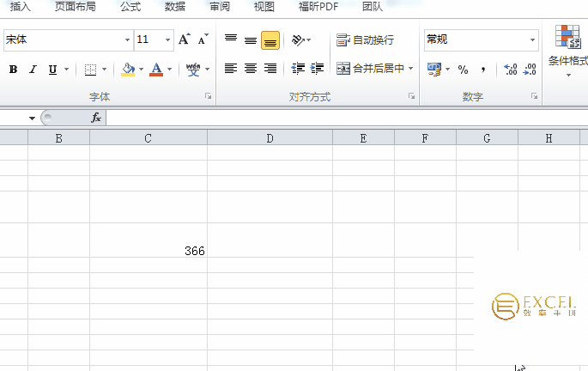Image resolution: width=588 pixels, height=371 pixels.
Task: Align text left
Action: tap(231, 69)
